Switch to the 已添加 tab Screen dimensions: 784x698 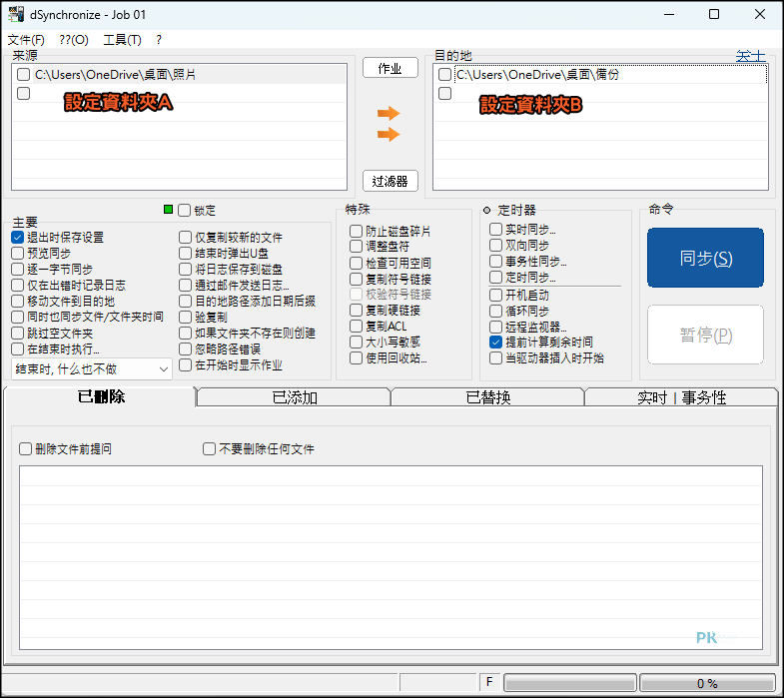click(x=294, y=397)
